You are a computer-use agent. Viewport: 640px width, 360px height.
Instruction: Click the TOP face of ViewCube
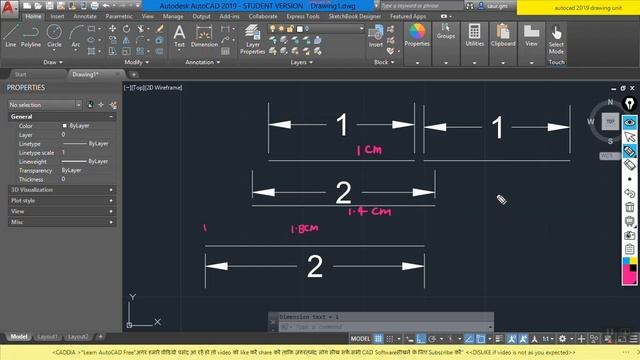pyautogui.click(x=610, y=122)
